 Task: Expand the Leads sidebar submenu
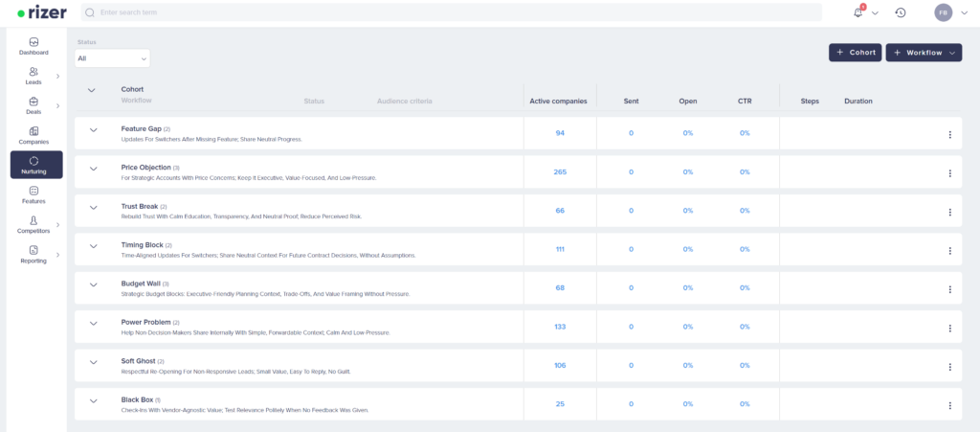pos(57,76)
